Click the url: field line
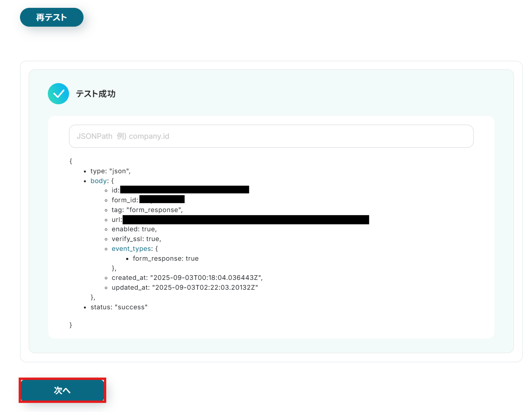Image resolution: width=532 pixels, height=412 pixels. (240, 220)
